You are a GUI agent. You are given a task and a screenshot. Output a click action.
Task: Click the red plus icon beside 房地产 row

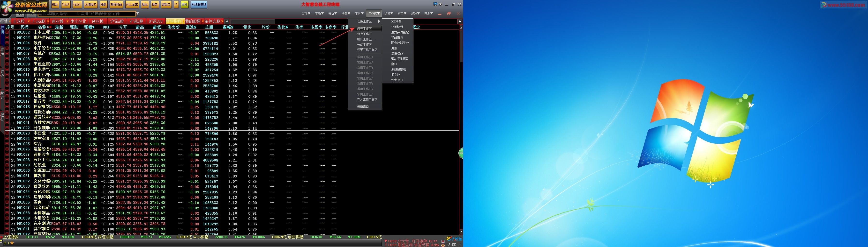tap(7, 54)
